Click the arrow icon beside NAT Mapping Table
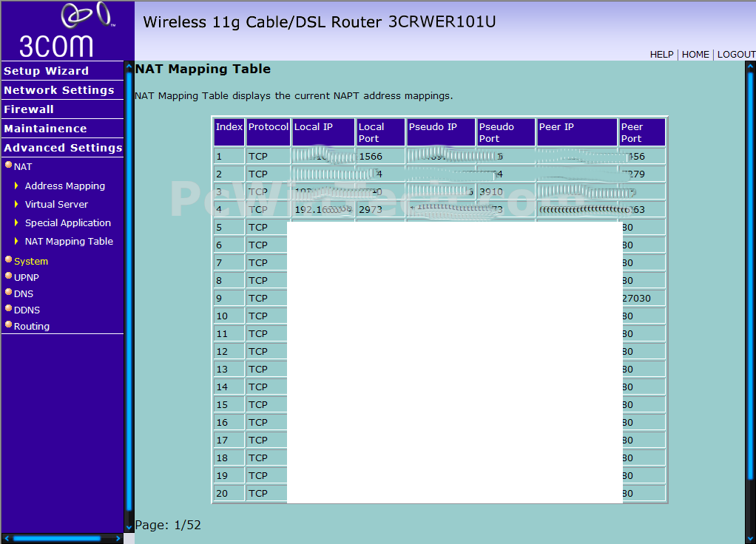The height and width of the screenshot is (544, 756). 16,241
